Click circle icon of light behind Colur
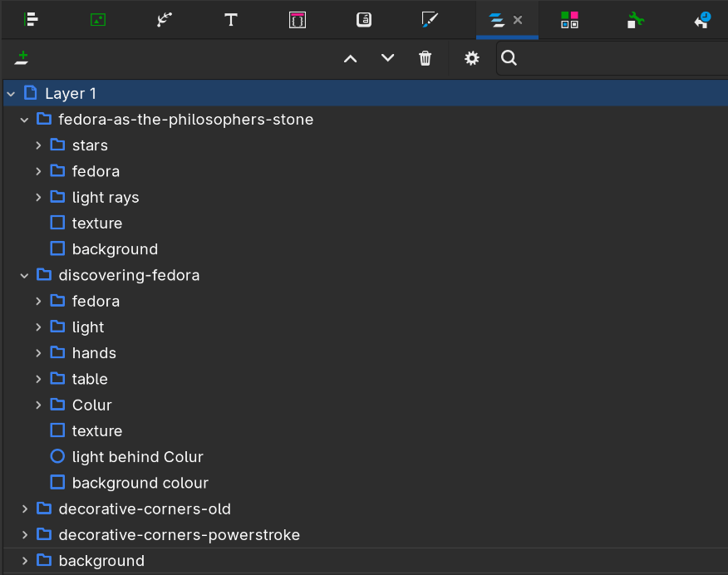728x575 pixels. click(x=57, y=457)
